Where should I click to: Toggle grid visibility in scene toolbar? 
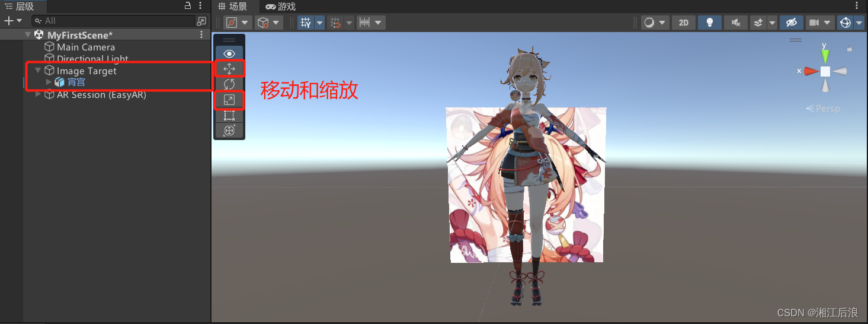pyautogui.click(x=306, y=23)
